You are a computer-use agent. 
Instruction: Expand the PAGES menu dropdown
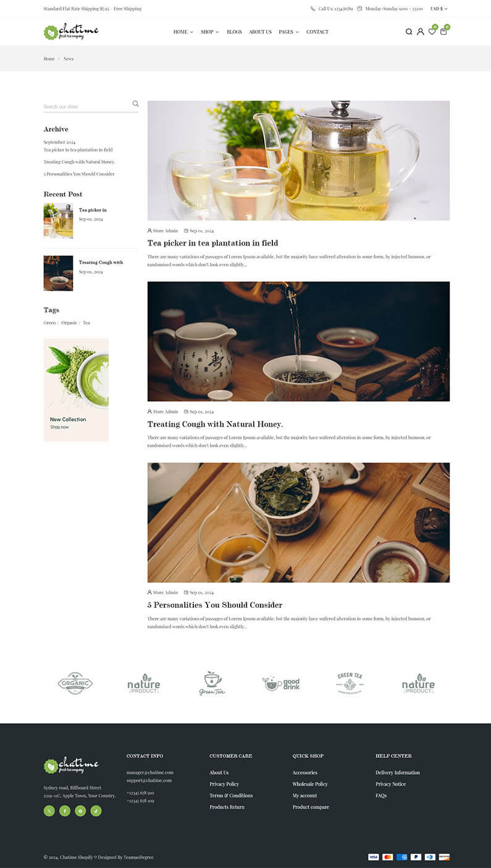tap(288, 32)
